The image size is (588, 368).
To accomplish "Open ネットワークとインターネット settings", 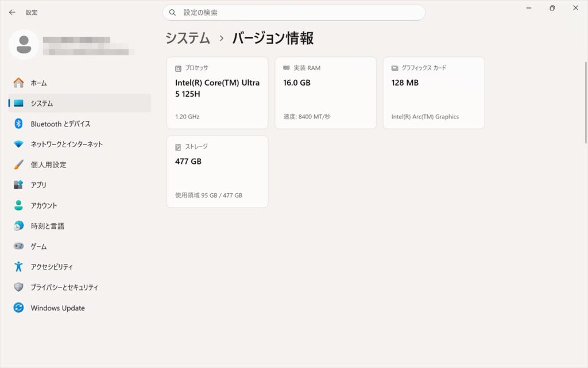I will (79, 144).
